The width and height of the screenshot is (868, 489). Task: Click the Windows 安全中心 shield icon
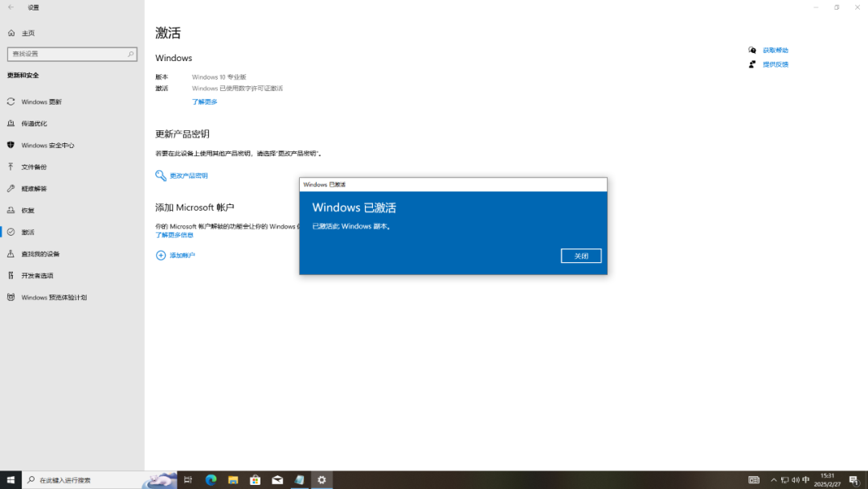click(10, 145)
